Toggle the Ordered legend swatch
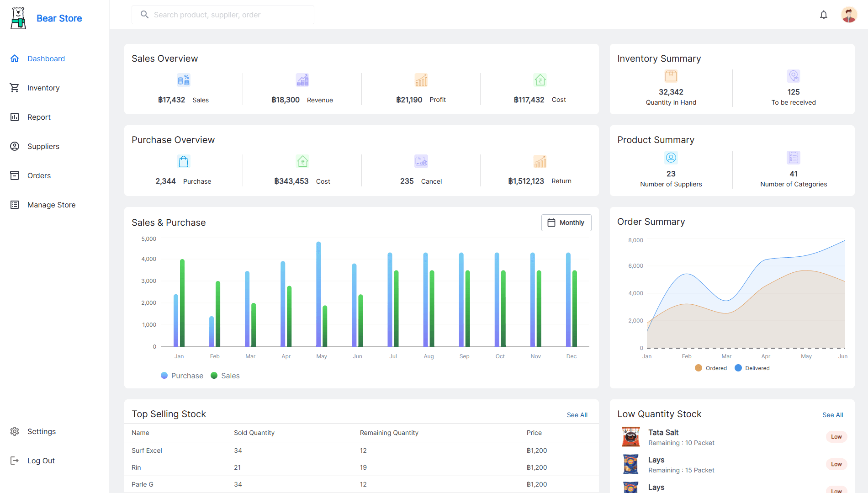Screen dimensions: 868x493 [699, 368]
